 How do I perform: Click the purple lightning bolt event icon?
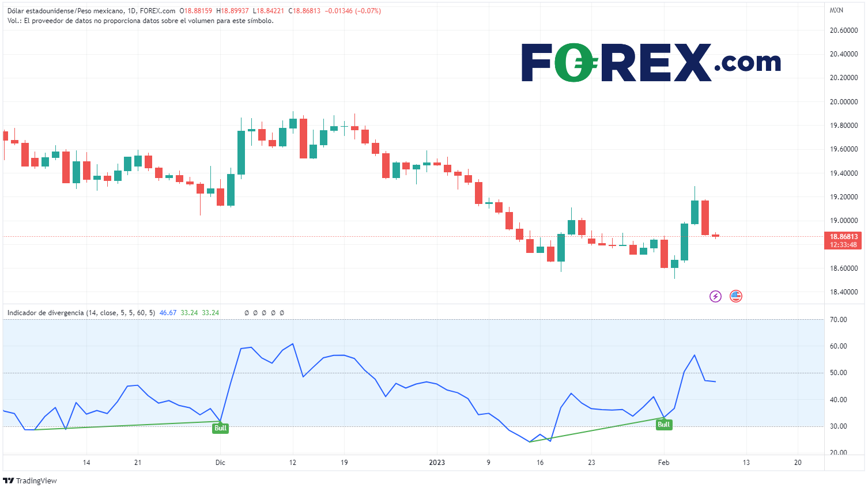pyautogui.click(x=715, y=297)
